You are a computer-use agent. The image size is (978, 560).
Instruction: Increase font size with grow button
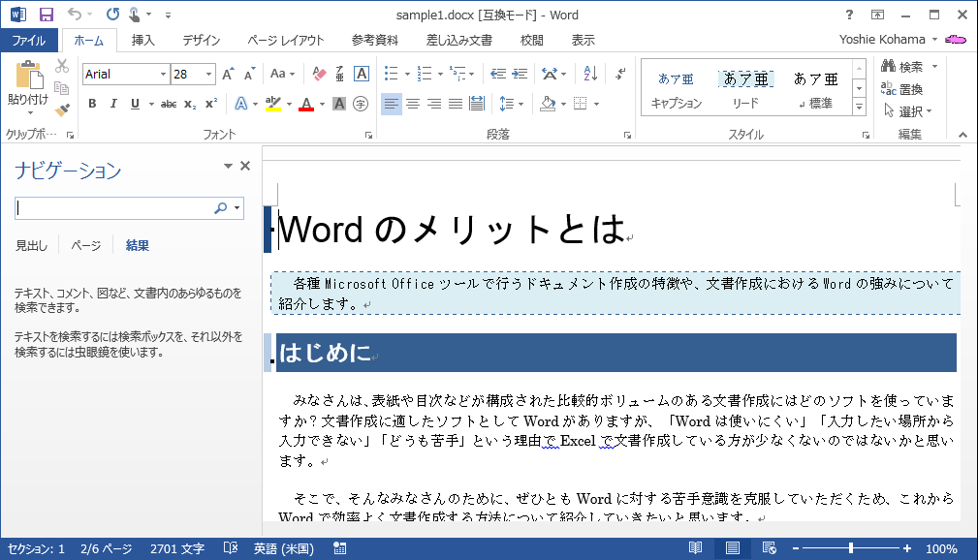[229, 75]
